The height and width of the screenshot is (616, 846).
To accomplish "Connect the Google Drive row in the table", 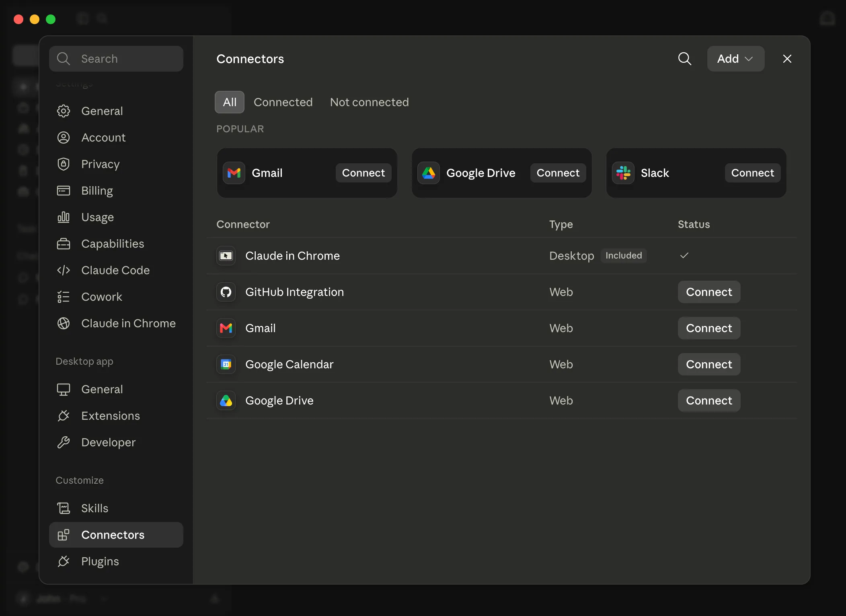I will [709, 400].
